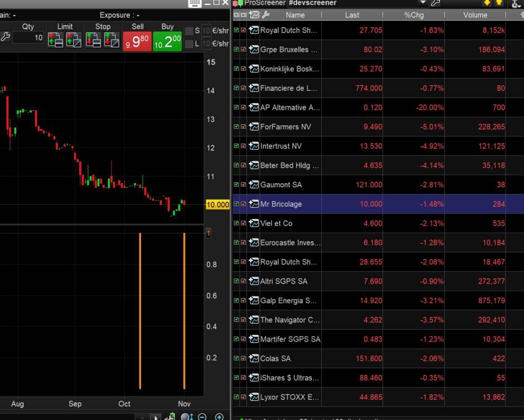Click the candlestick style icon below the chart
524x420 pixels.
tap(170, 416)
